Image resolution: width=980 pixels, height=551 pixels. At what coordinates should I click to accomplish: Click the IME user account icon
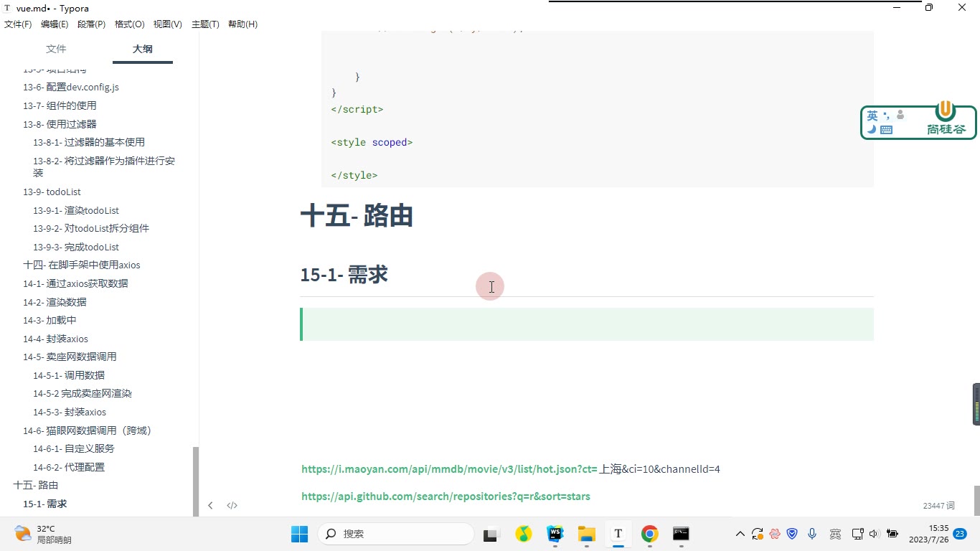click(x=900, y=115)
